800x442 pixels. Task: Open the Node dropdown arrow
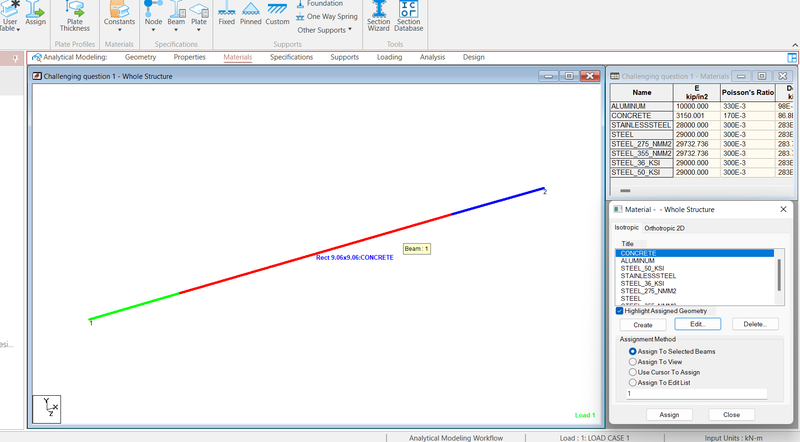pyautogui.click(x=153, y=30)
